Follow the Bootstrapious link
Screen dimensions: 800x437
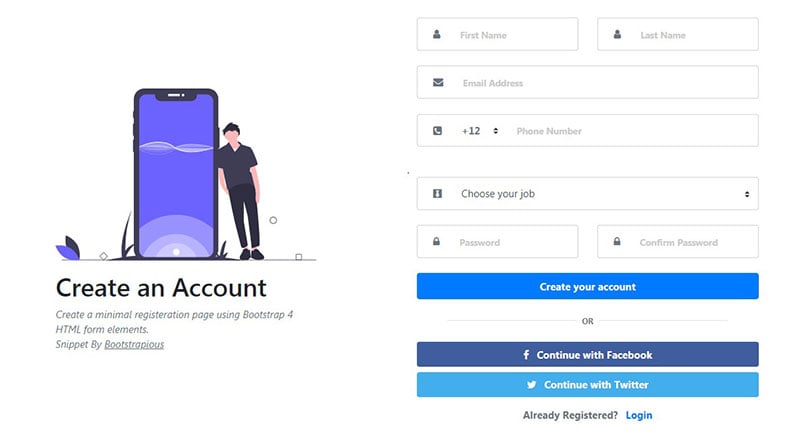134,345
